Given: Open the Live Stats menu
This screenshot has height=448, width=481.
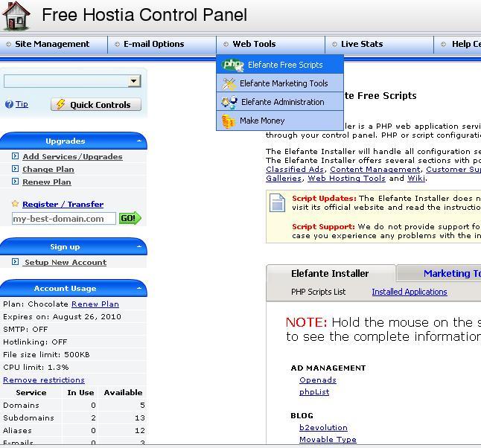Looking at the screenshot, I should (x=380, y=44).
